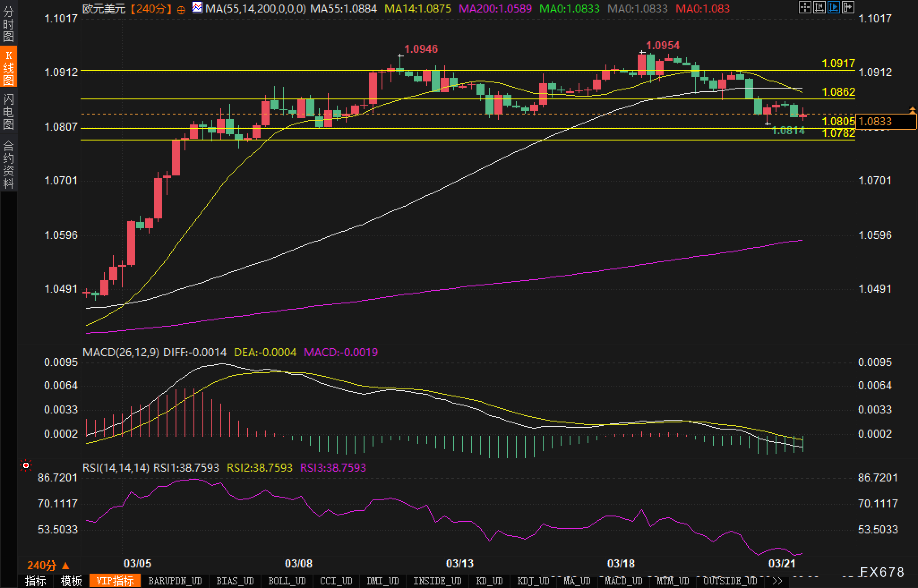This screenshot has height=588, width=918.
Task: Open the MA indicator chart icon
Action: coord(197,8)
